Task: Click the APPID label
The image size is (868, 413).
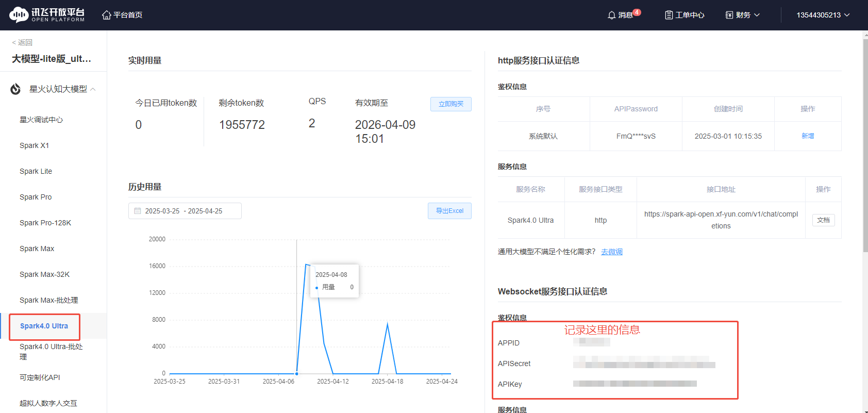Action: (x=509, y=343)
